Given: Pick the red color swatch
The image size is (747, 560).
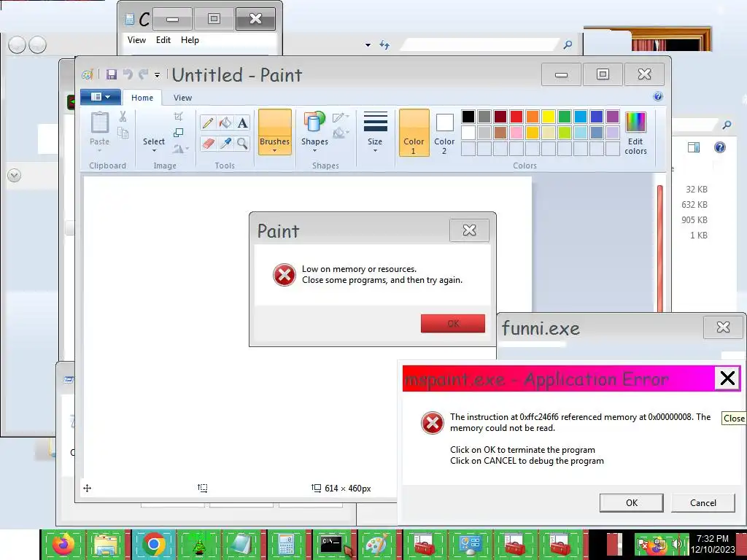Looking at the screenshot, I should point(516,116).
